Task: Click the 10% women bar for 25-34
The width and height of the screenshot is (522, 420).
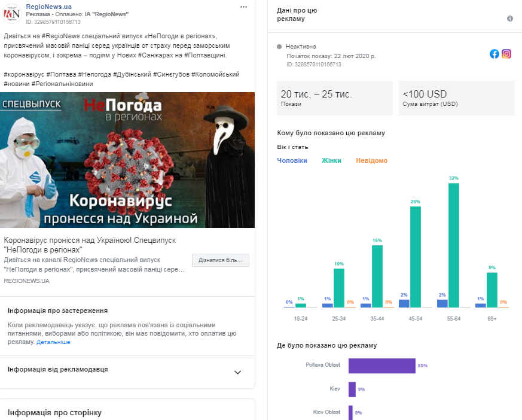Action: pos(339,288)
